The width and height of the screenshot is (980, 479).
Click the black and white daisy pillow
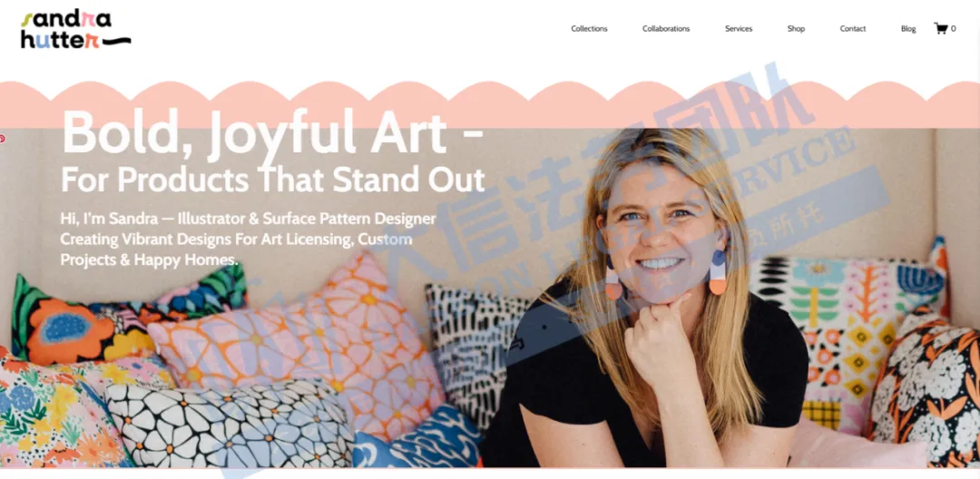[230, 424]
